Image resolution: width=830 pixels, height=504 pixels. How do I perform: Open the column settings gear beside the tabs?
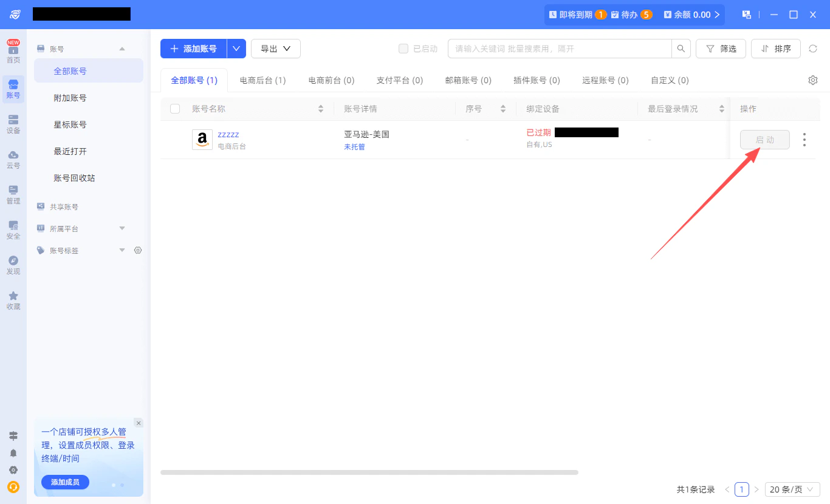click(813, 80)
